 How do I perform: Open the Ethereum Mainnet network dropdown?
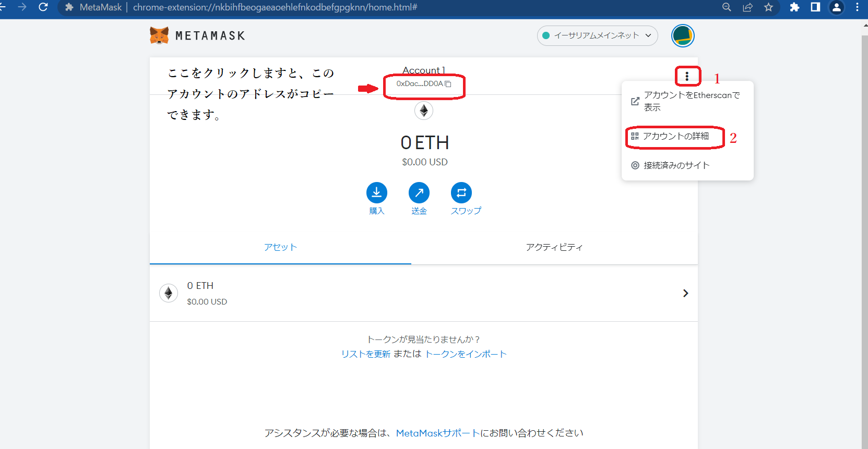(597, 35)
